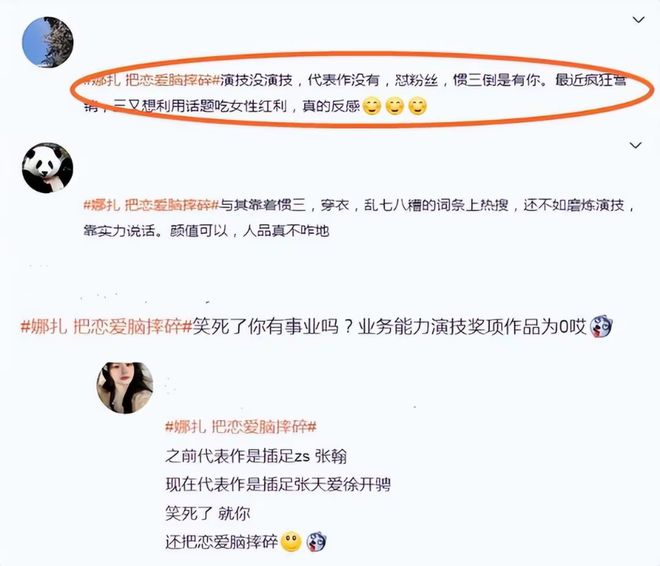Click second smiling emoji after 真的反感
Viewport: 660px width, 566px height.
(395, 106)
